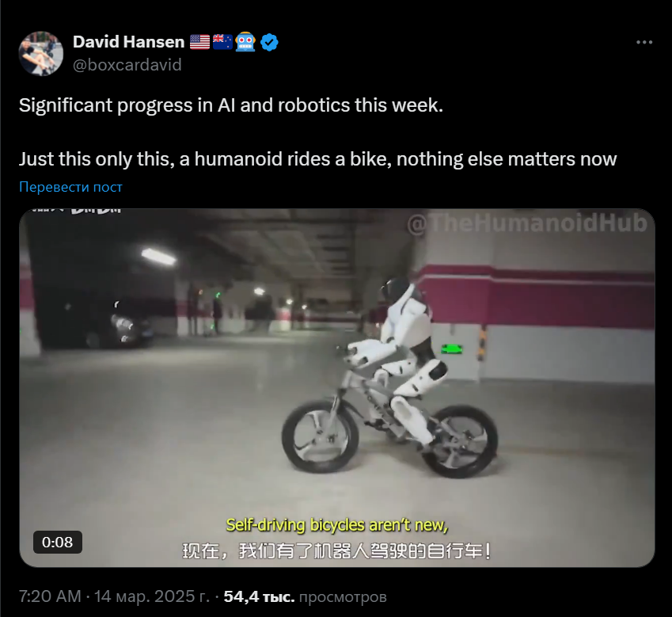The image size is (672, 617).
Task: Click the US flag emoji beside name
Action: click(199, 42)
